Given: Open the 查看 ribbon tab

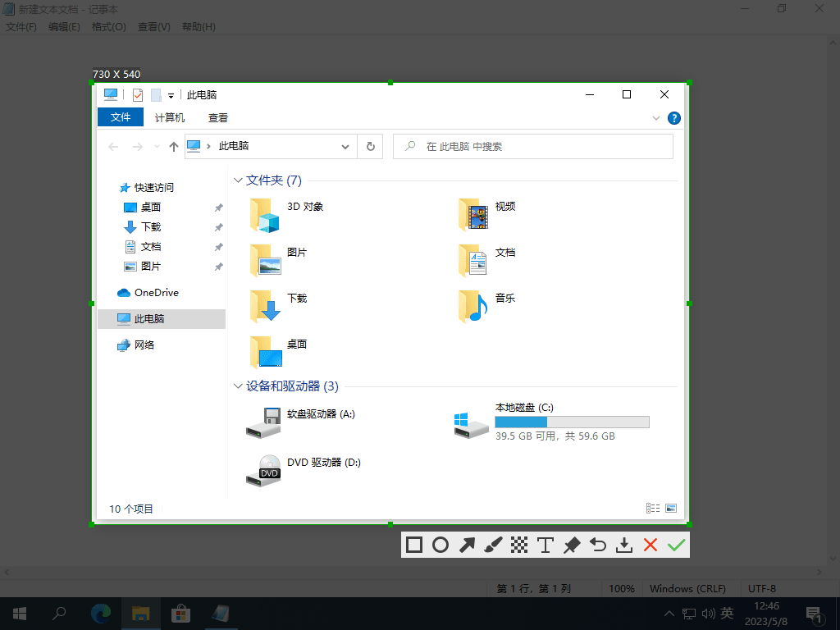Looking at the screenshot, I should [x=218, y=117].
